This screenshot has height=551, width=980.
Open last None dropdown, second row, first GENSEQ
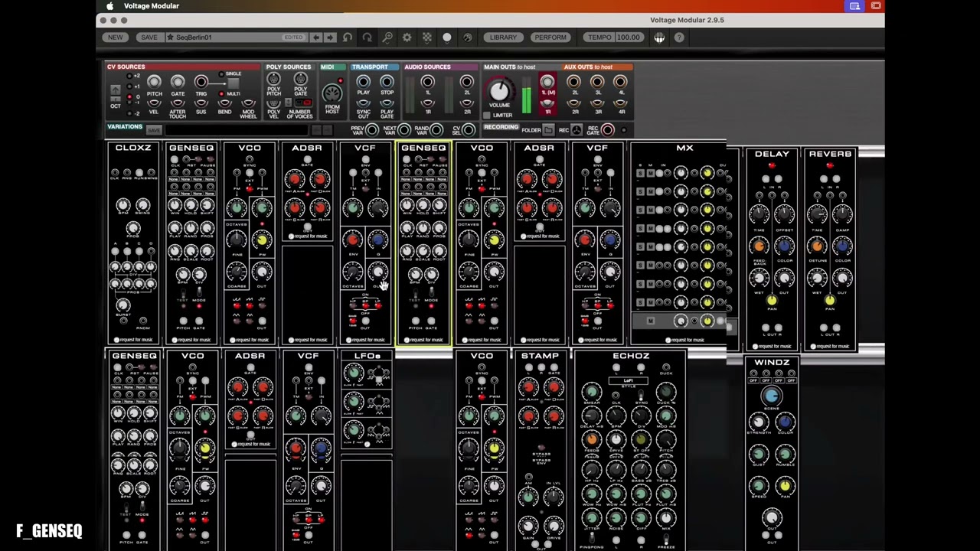pyautogui.click(x=208, y=194)
